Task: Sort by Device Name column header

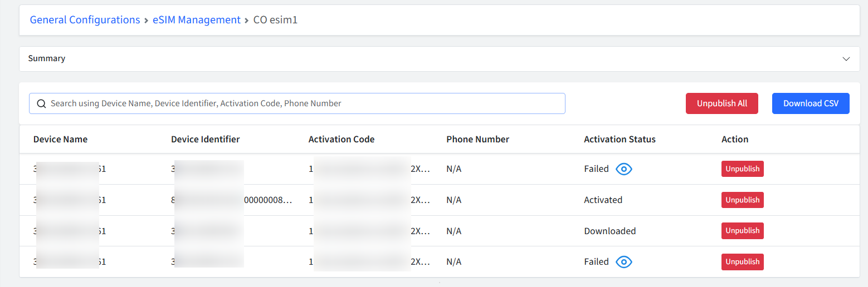Action: 60,140
